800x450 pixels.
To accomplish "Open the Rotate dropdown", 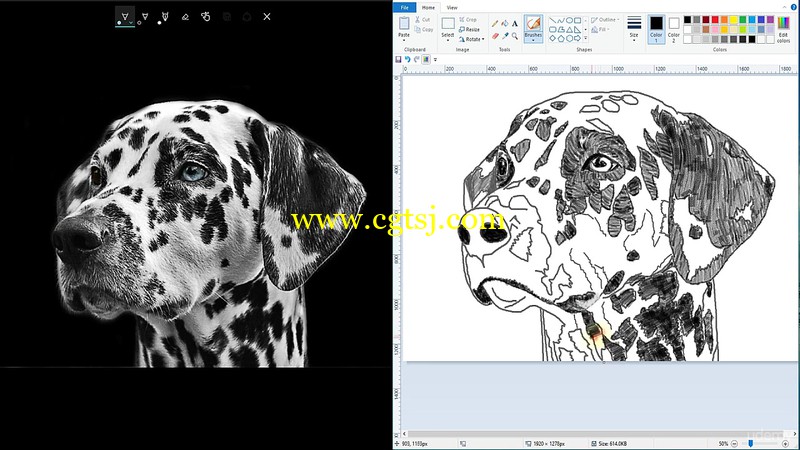I will click(x=471, y=39).
